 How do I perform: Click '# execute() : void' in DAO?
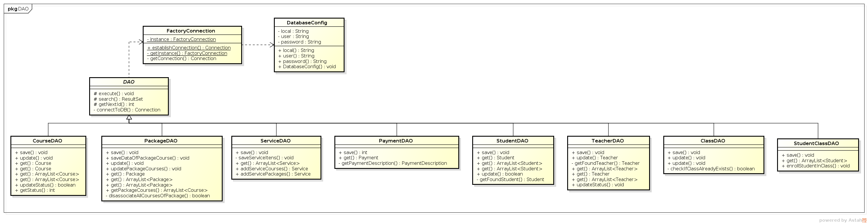pos(113,94)
